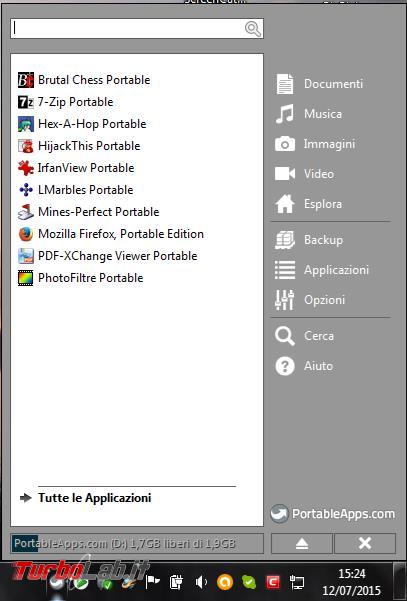Click Esplora to browse the drive
The width and height of the screenshot is (407, 601).
point(309,204)
